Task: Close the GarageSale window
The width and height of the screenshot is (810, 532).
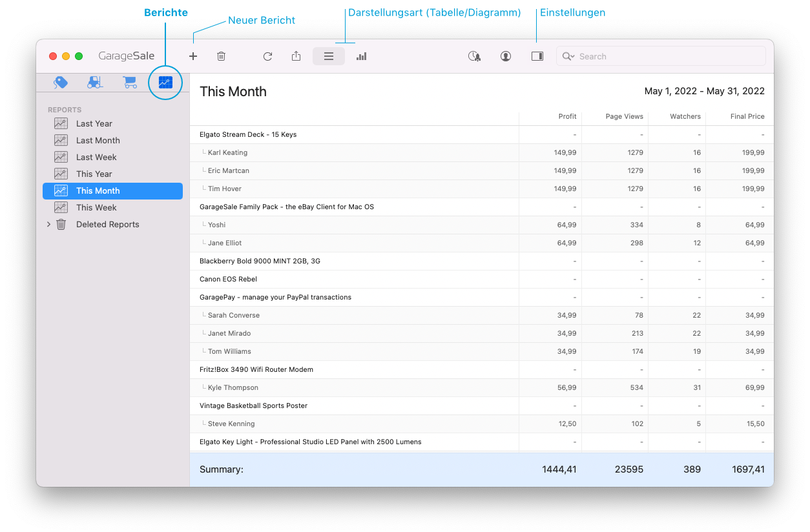Action: tap(53, 56)
